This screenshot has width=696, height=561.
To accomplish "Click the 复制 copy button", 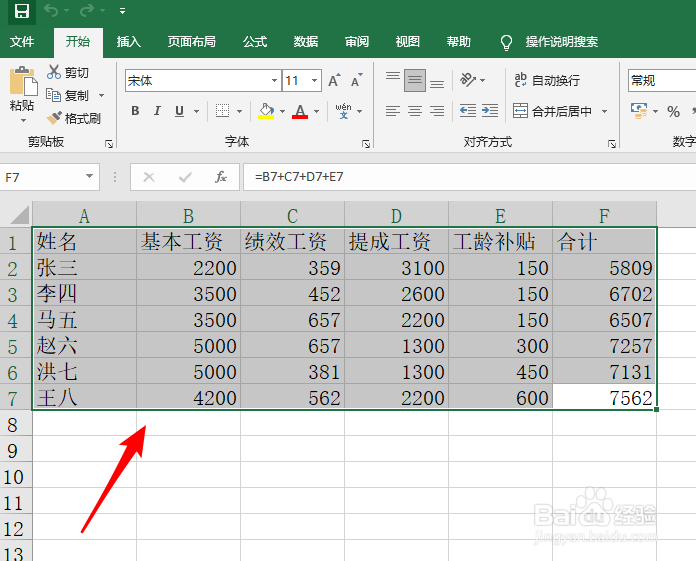I will pos(68,95).
